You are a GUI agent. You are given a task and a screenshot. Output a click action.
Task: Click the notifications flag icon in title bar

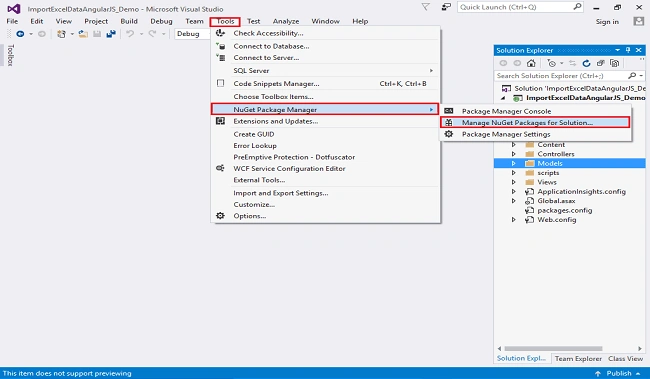coord(425,7)
